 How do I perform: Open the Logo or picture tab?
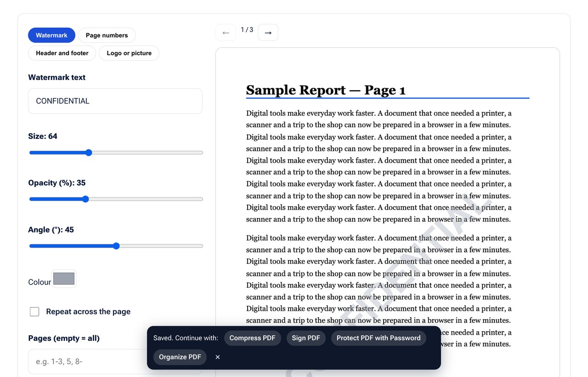point(129,53)
